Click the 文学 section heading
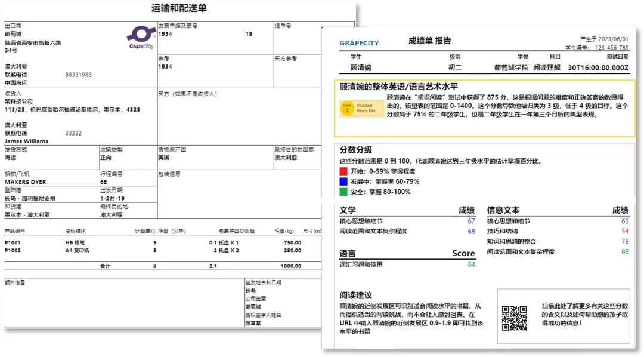 (x=348, y=210)
